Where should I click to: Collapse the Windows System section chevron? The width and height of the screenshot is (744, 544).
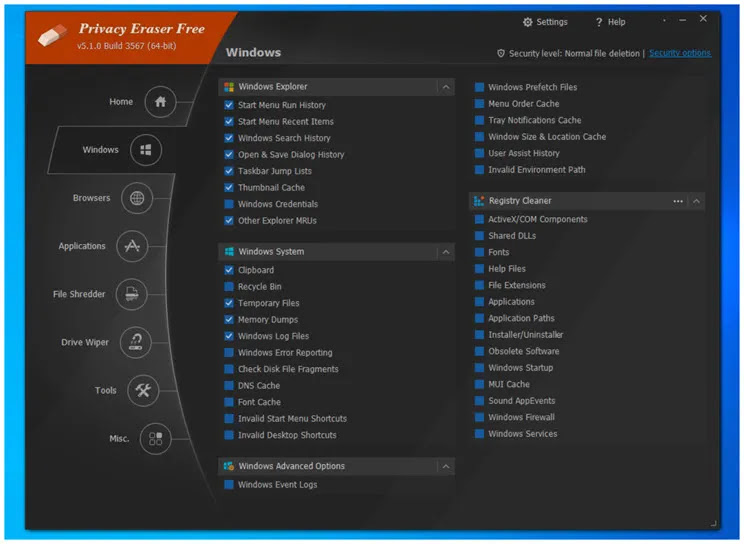point(446,252)
